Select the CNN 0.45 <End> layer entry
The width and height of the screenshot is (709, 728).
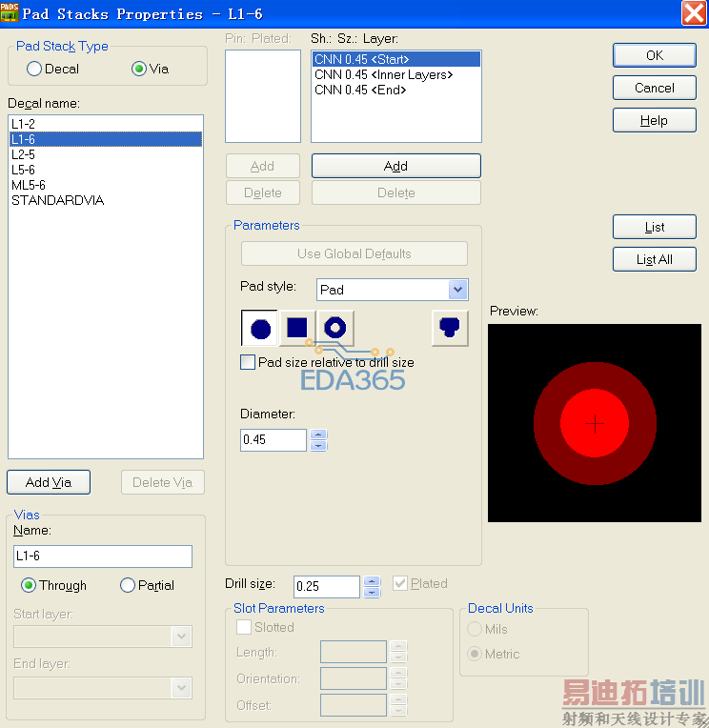click(x=396, y=91)
